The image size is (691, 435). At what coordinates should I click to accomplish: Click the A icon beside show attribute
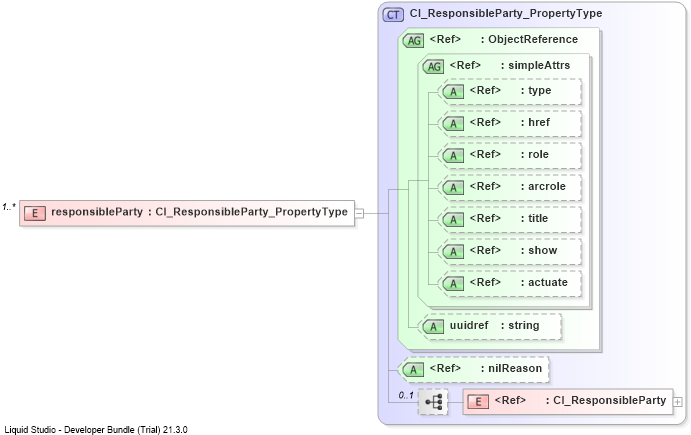pyautogui.click(x=453, y=252)
